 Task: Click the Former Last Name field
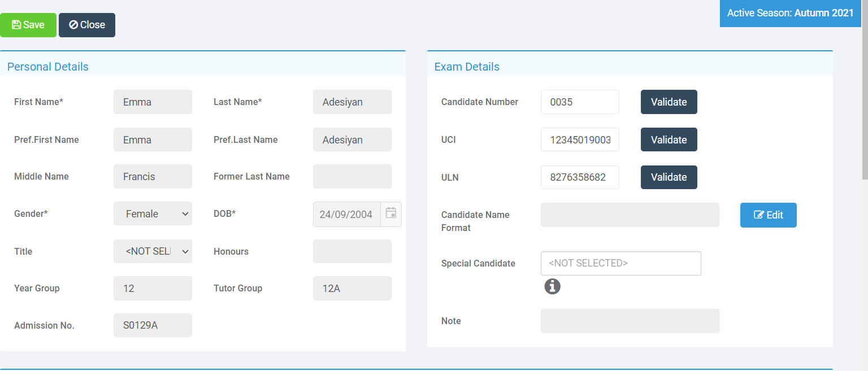click(352, 176)
